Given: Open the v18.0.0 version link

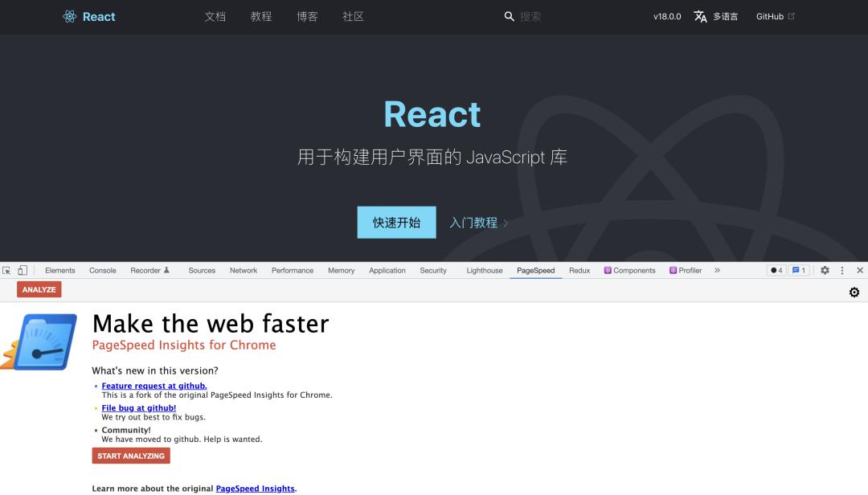Looking at the screenshot, I should [667, 16].
